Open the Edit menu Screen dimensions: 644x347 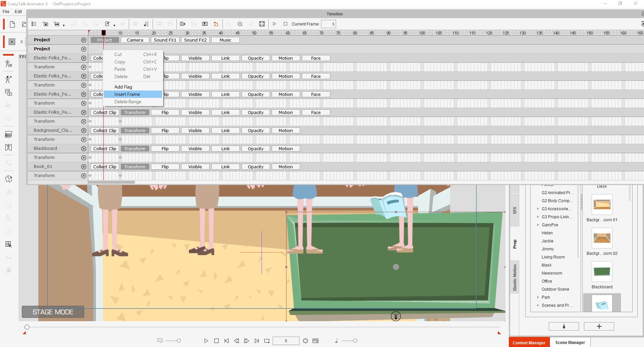18,11
